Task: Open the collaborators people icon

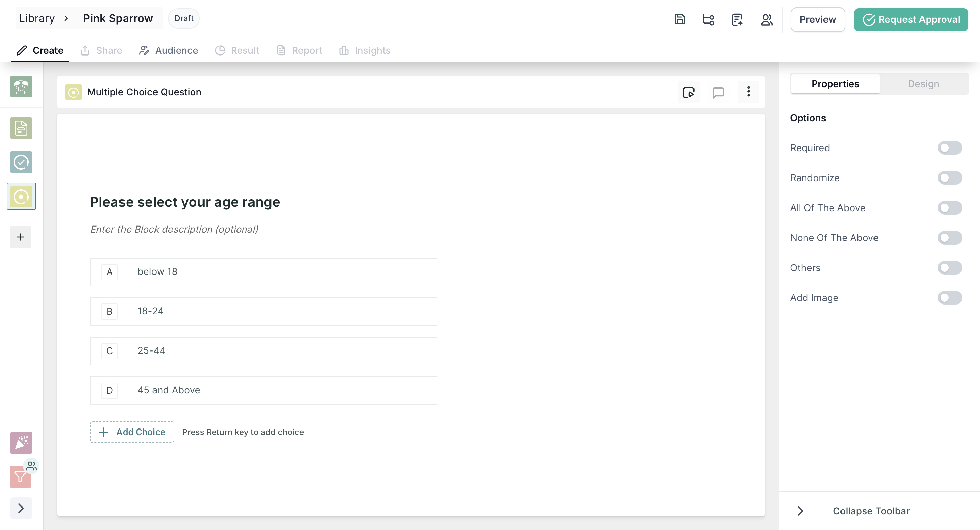Action: tap(766, 19)
